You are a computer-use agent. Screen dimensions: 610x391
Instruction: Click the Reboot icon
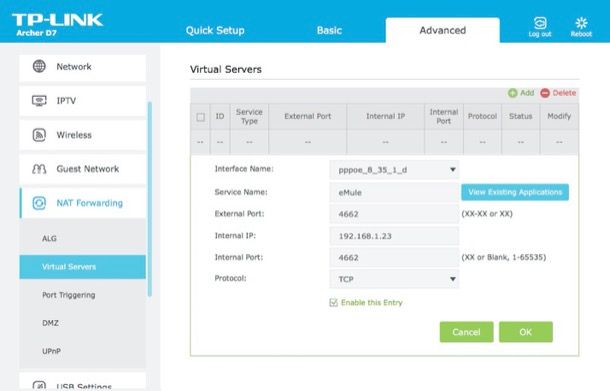581,23
